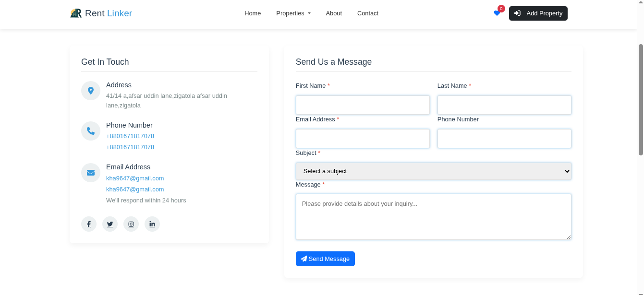The width and height of the screenshot is (644, 295).
Task: Click the LinkedIn social icon
Action: [x=152, y=224]
